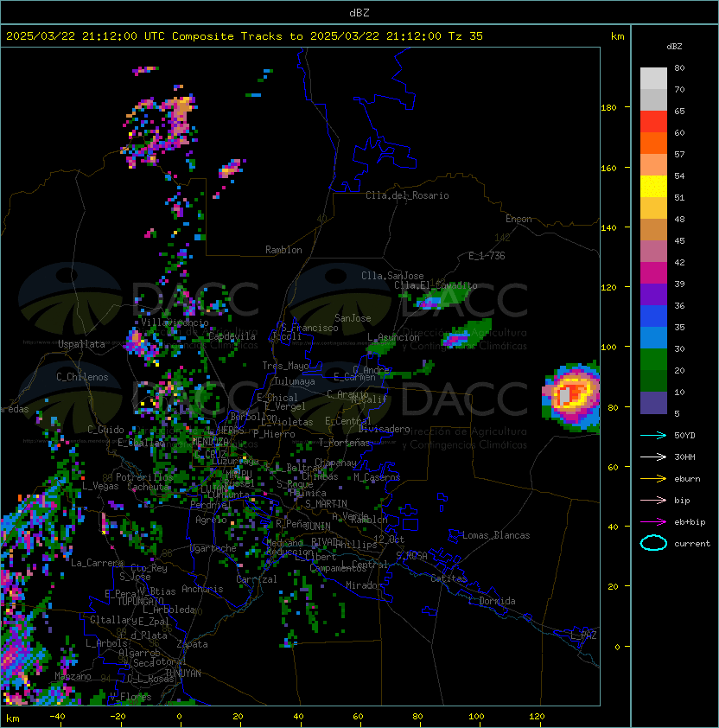Click the 'L_Dormida' map label
The height and width of the screenshot is (728, 719).
coord(492,601)
